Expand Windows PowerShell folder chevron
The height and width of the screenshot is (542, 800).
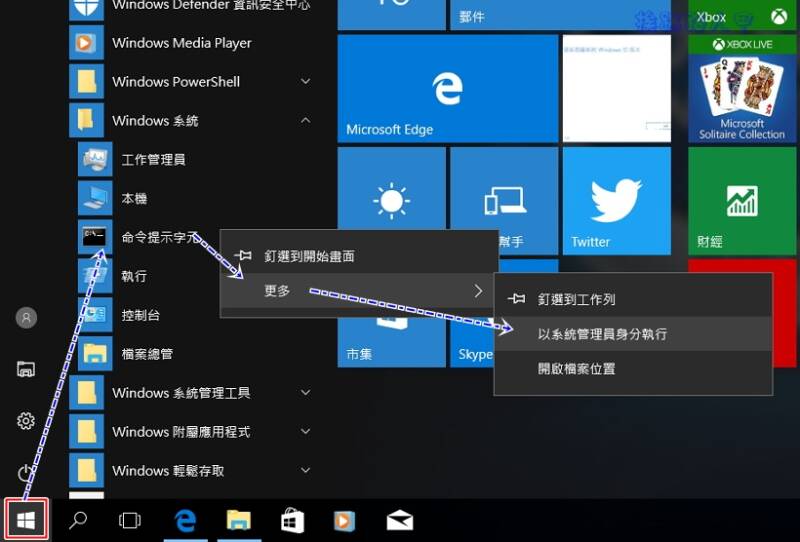pos(305,82)
